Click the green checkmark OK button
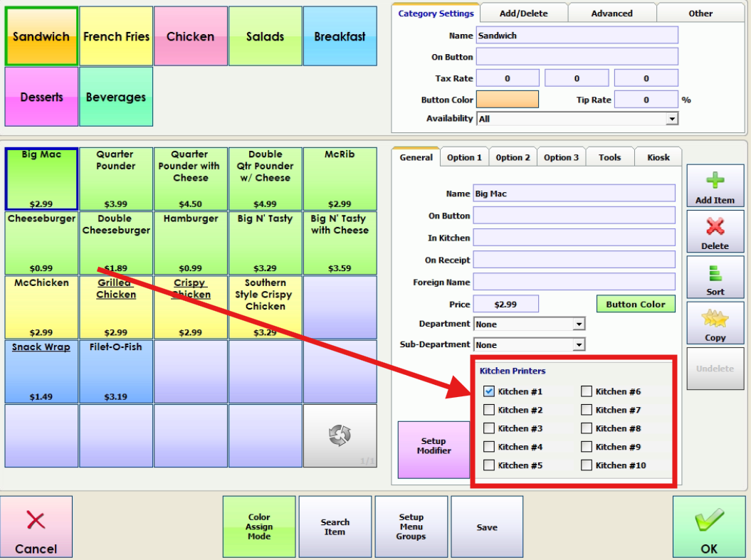This screenshot has width=751, height=560. [x=709, y=527]
